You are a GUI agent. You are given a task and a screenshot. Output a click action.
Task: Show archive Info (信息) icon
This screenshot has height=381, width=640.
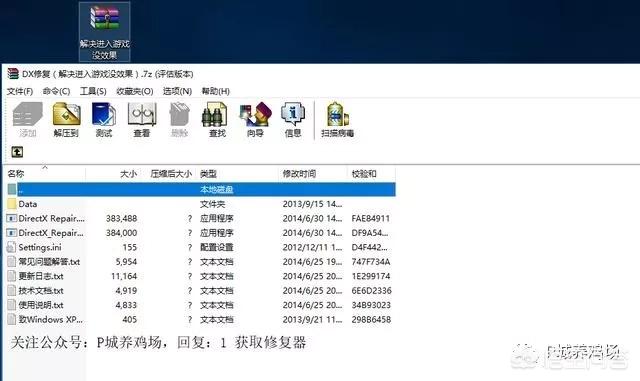point(293,119)
